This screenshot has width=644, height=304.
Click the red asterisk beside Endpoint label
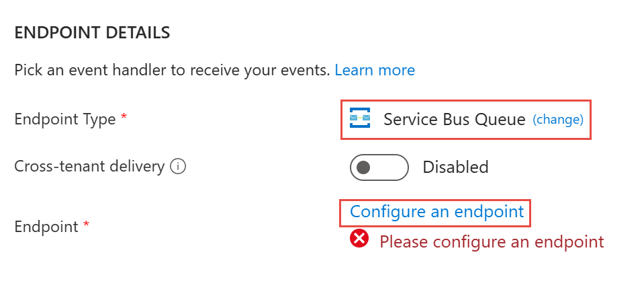[x=86, y=223]
